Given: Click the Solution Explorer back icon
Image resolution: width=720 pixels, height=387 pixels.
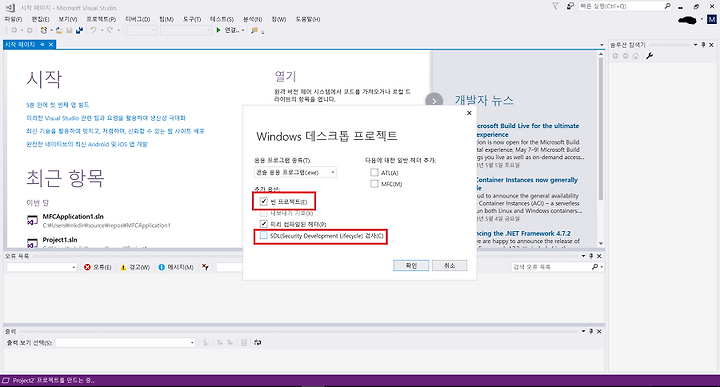Looking at the screenshot, I should point(615,56).
